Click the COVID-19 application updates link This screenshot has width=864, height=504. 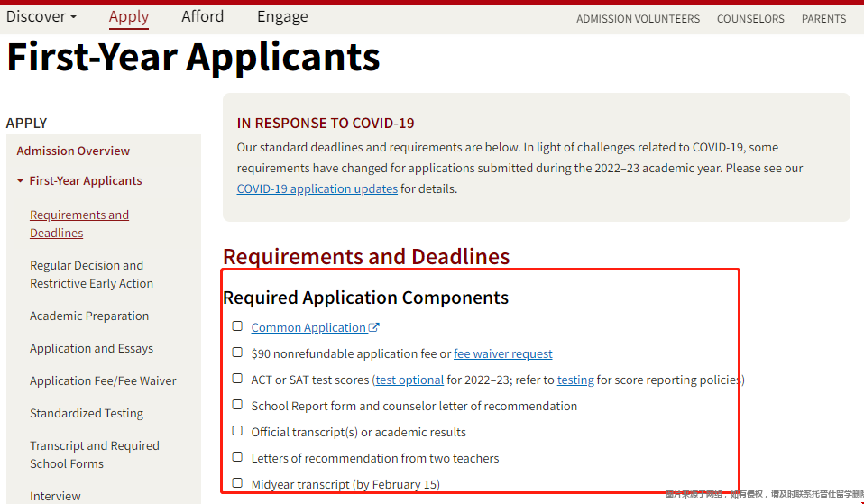[x=317, y=189]
